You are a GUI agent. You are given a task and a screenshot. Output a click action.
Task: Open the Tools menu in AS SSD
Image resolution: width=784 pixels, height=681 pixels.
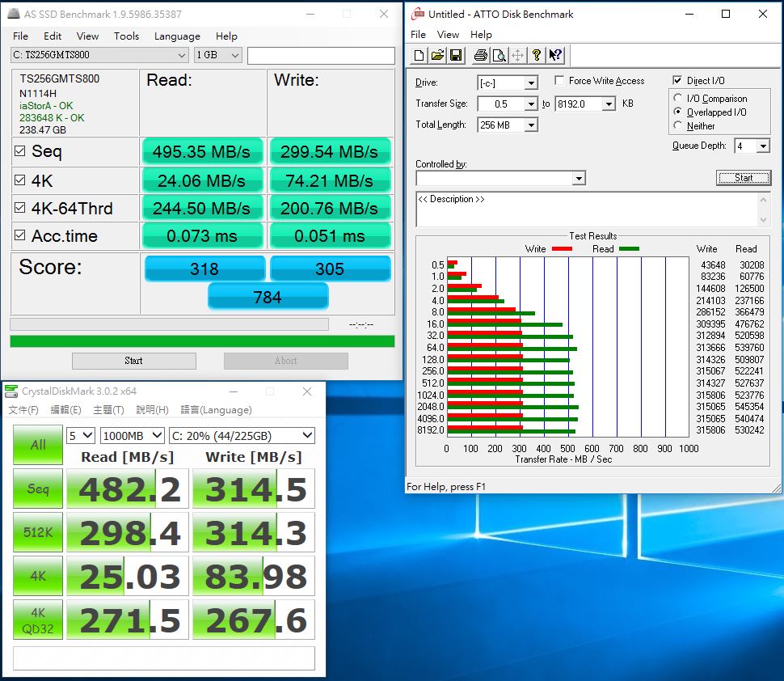pos(126,36)
